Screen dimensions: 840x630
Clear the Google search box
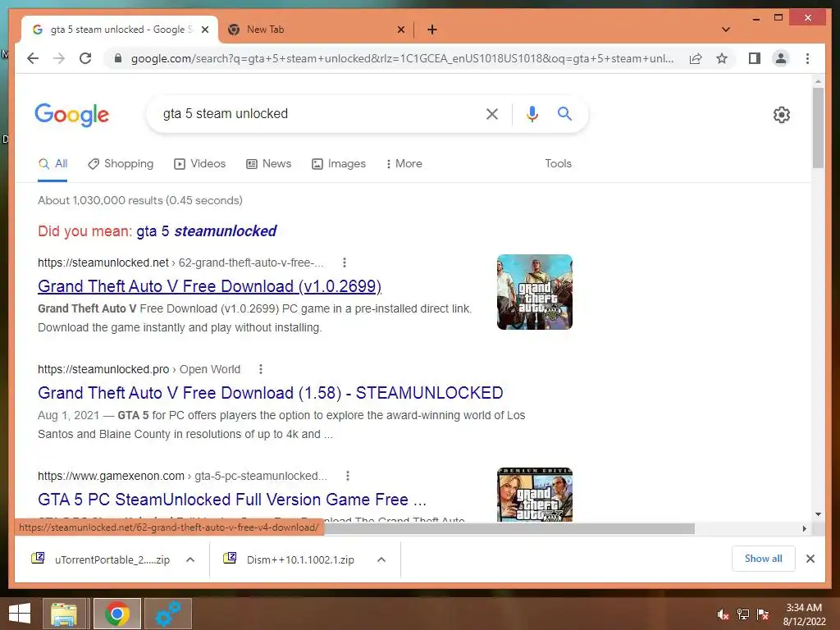point(492,113)
